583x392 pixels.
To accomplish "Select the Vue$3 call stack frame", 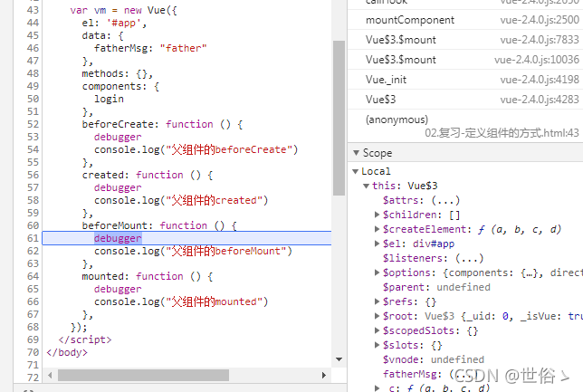I will click(465, 100).
